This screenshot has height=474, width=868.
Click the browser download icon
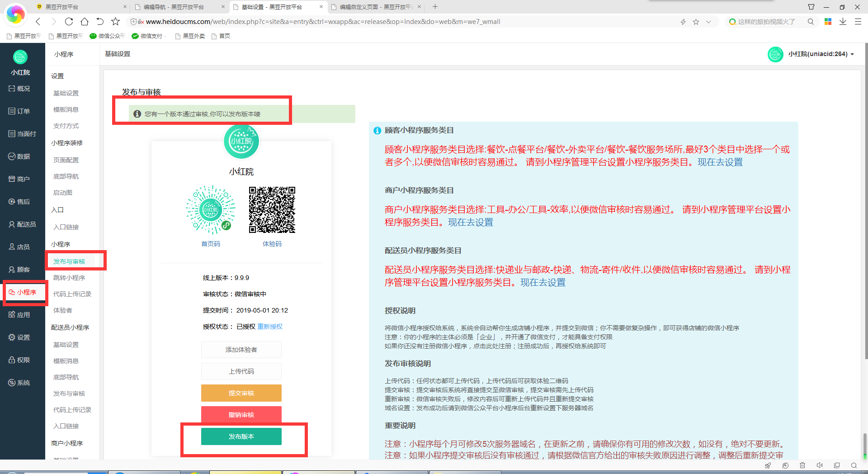point(843,21)
